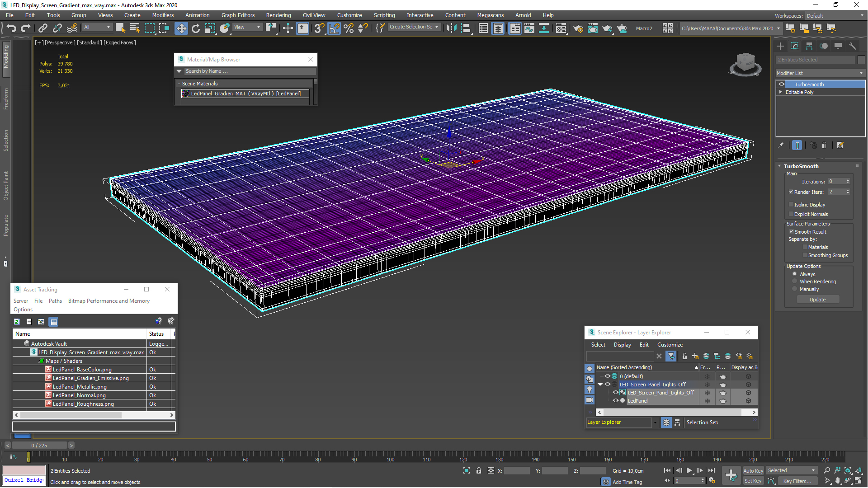The height and width of the screenshot is (488, 868).
Task: Open the project path dropdown
Action: (731, 28)
